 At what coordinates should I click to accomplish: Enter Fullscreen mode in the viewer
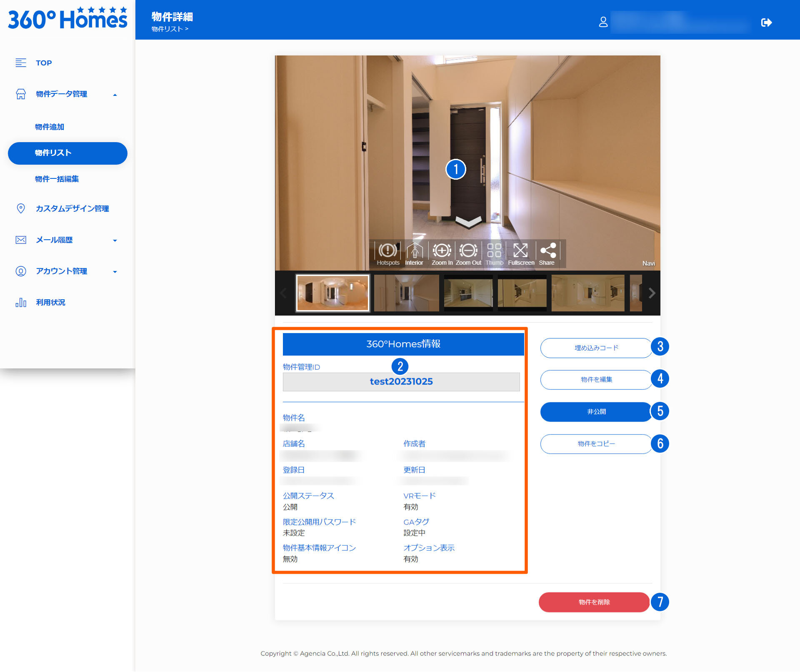[x=520, y=251]
